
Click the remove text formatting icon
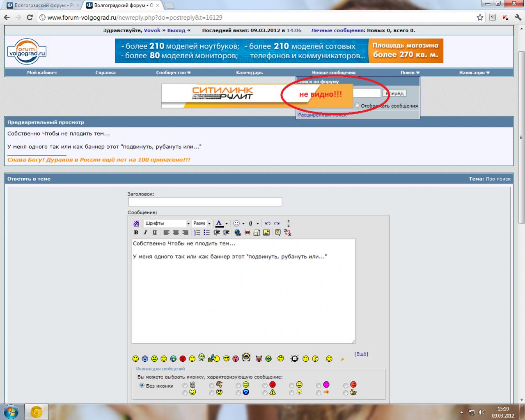pyautogui.click(x=136, y=223)
